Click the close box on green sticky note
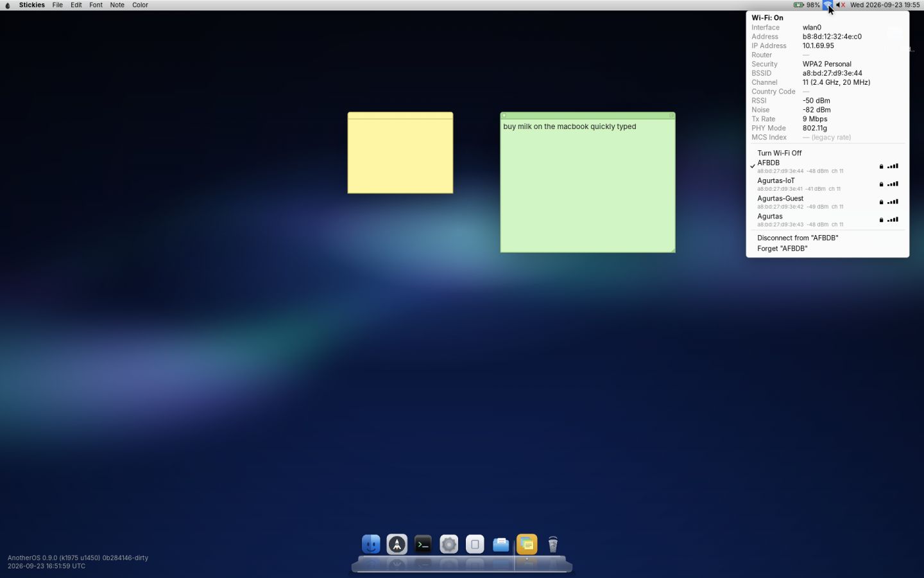Viewport: 924px width, 578px height. tap(504, 116)
